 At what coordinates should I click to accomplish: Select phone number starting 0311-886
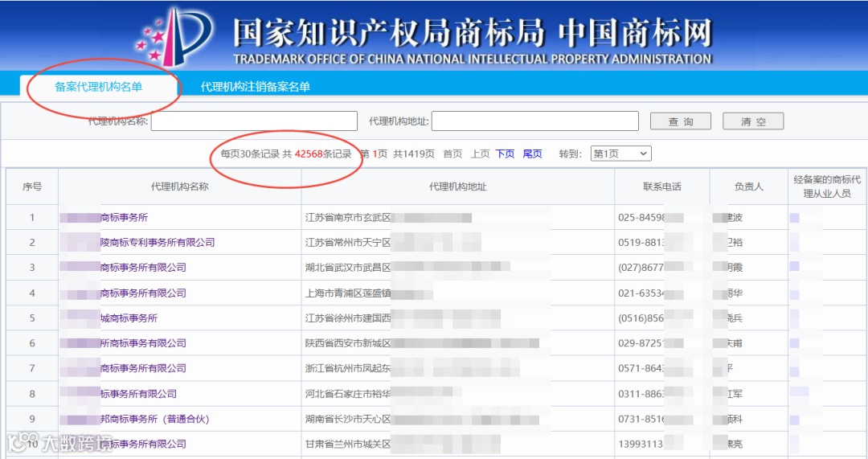coord(641,394)
